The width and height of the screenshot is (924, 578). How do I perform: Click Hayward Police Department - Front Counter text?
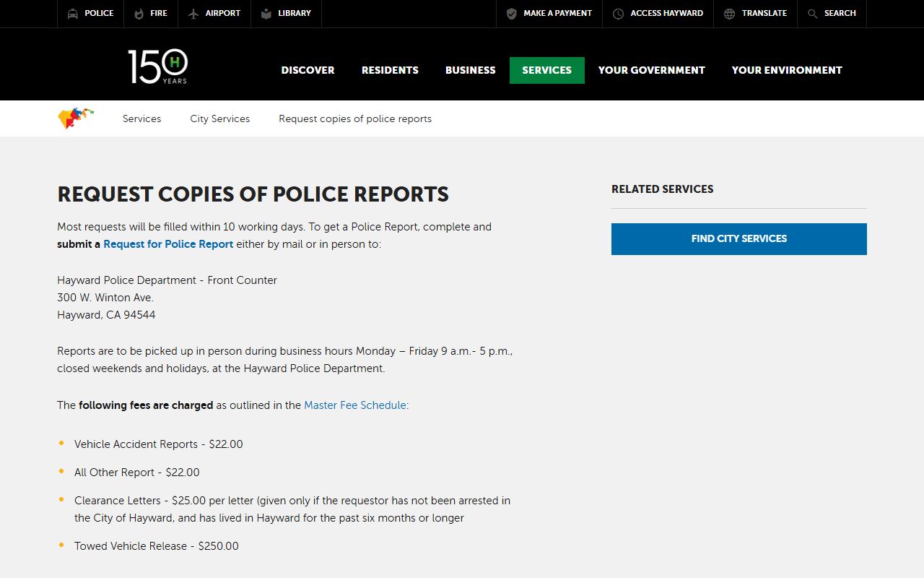click(x=167, y=280)
